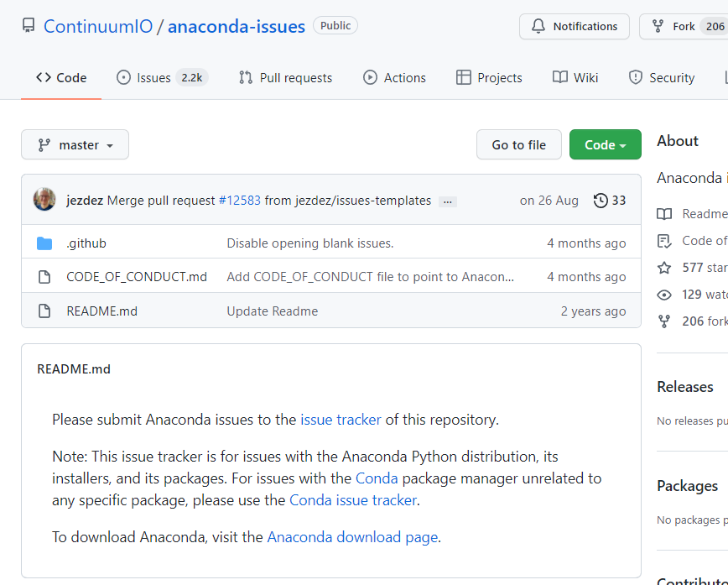This screenshot has width=728, height=585.
Task: Open the Readme via its book icon
Action: point(663,213)
